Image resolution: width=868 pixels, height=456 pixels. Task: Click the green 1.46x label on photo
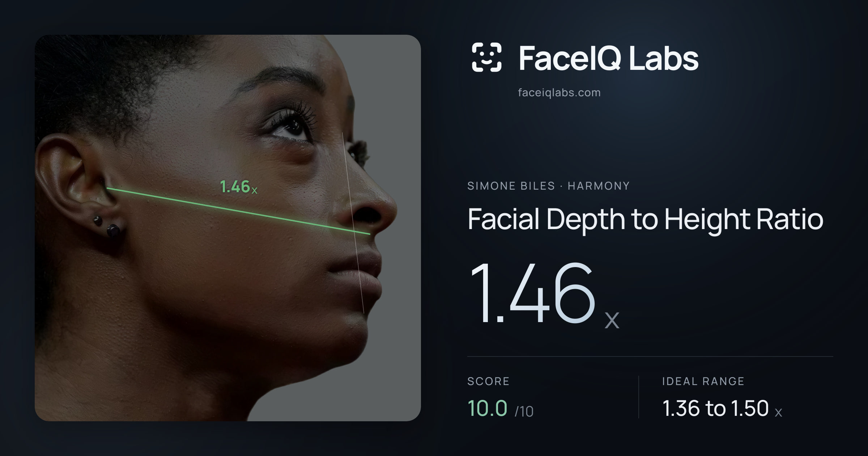238,187
